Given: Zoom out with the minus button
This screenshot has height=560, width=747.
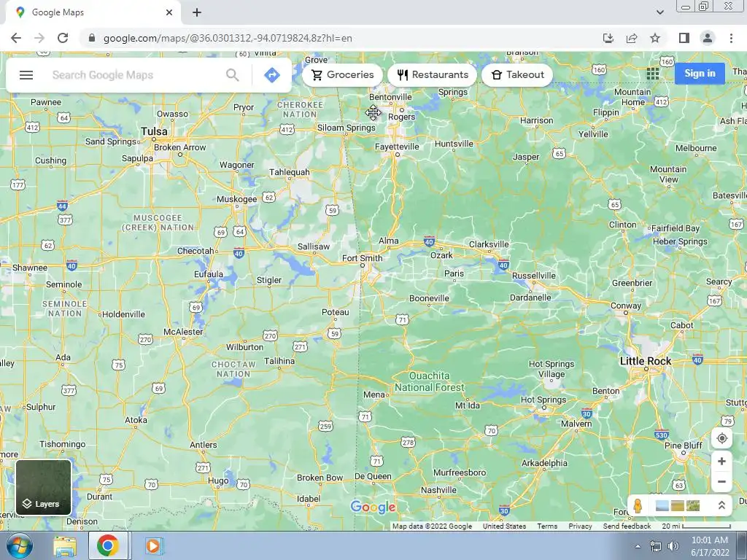Looking at the screenshot, I should coord(721,481).
